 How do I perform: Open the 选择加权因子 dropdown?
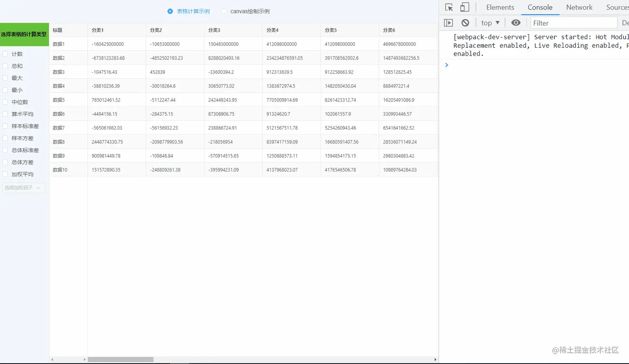(24, 188)
